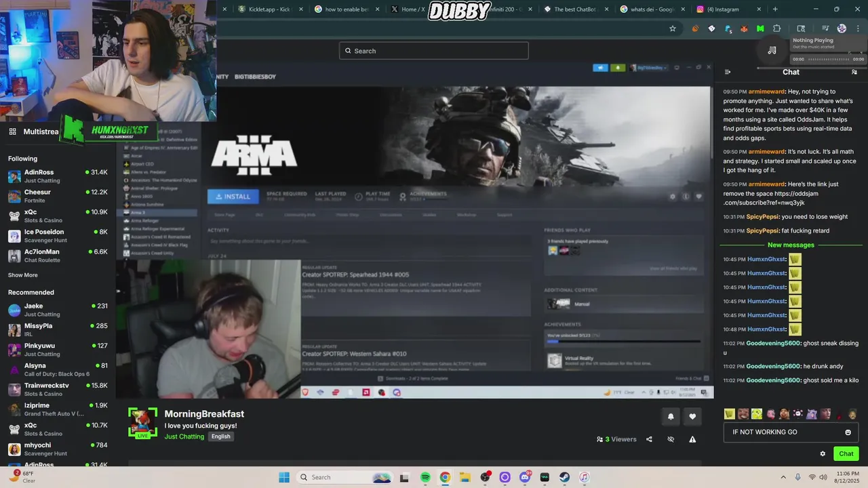Open the Chrome profile avatar
868x488 pixels.
[842, 28]
